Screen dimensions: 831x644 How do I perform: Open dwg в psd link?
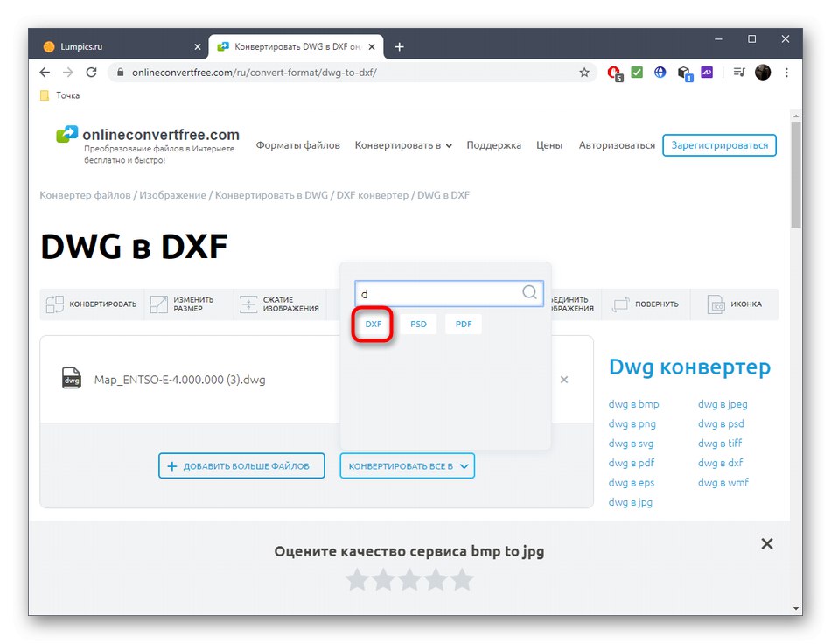click(722, 424)
